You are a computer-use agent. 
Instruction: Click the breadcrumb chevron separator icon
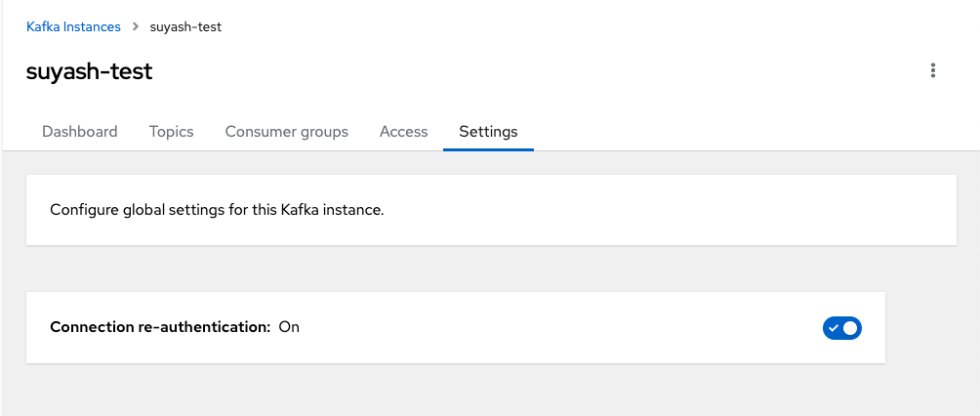pyautogui.click(x=136, y=27)
